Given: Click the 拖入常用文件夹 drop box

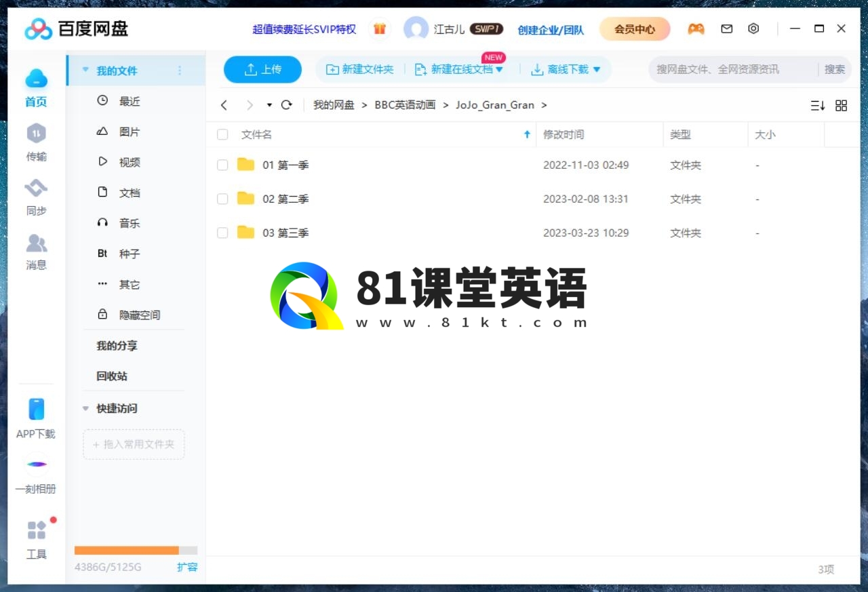Looking at the screenshot, I should [x=134, y=444].
